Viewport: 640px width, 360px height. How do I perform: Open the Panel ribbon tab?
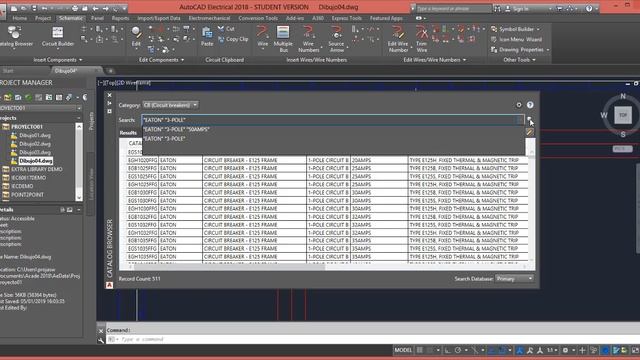tap(97, 18)
